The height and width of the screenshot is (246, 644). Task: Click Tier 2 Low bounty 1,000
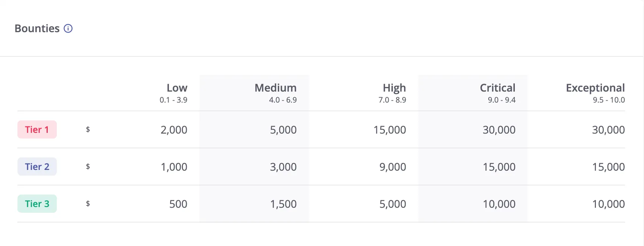click(x=174, y=167)
